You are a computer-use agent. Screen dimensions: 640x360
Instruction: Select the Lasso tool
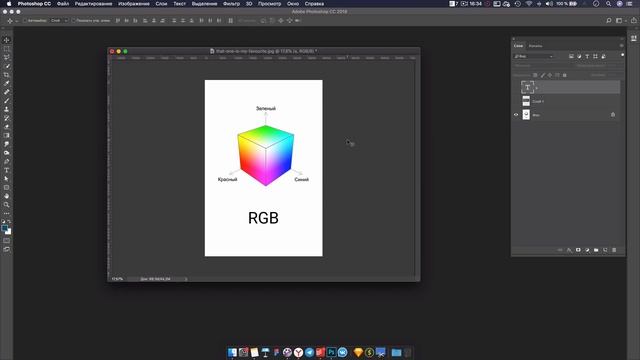[x=7, y=57]
